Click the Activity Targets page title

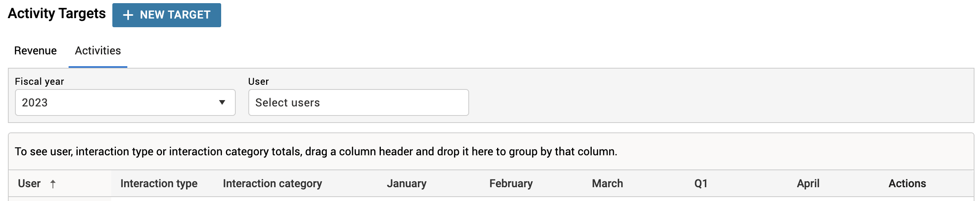pyautogui.click(x=57, y=14)
